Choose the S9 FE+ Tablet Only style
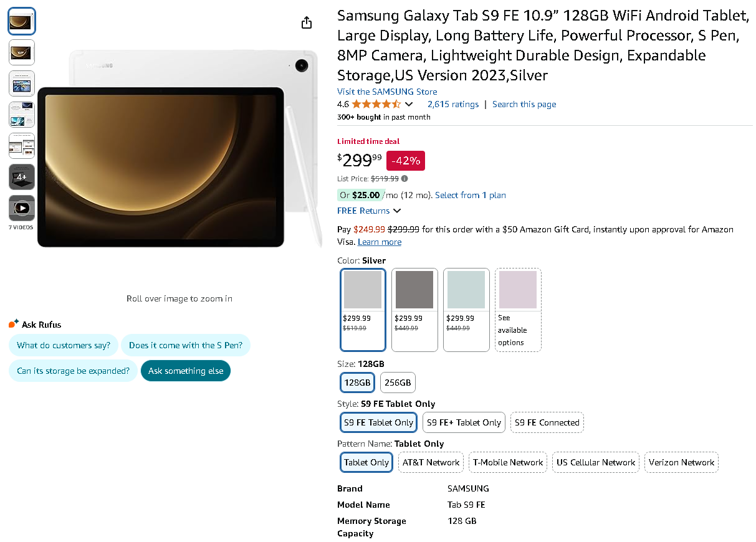The height and width of the screenshot is (542, 756). point(464,422)
